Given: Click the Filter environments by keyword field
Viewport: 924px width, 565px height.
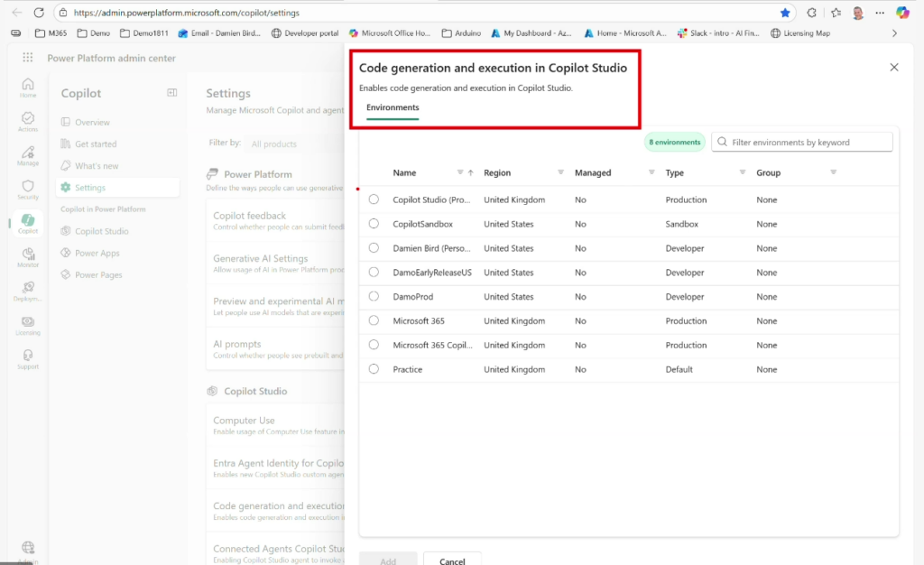Looking at the screenshot, I should click(x=802, y=142).
